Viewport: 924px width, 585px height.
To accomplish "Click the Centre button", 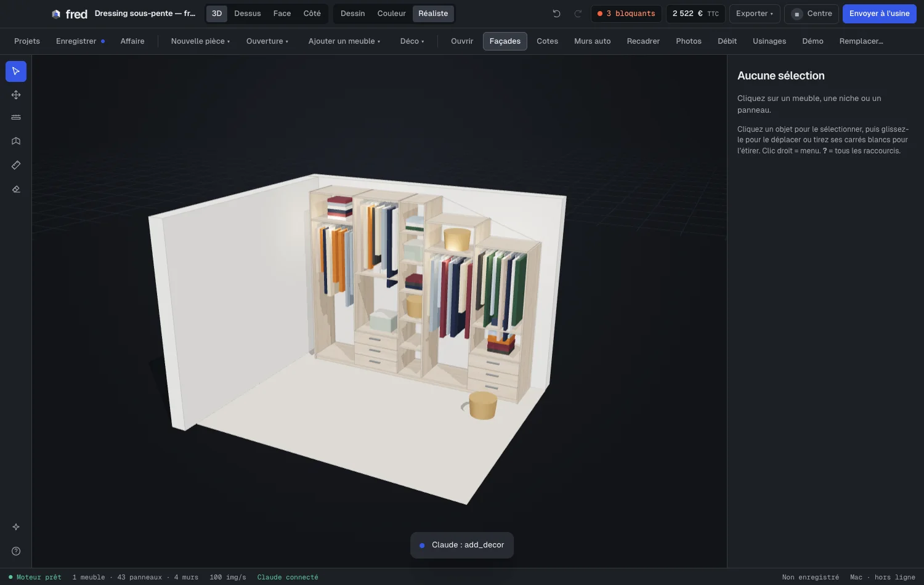I will tap(812, 14).
